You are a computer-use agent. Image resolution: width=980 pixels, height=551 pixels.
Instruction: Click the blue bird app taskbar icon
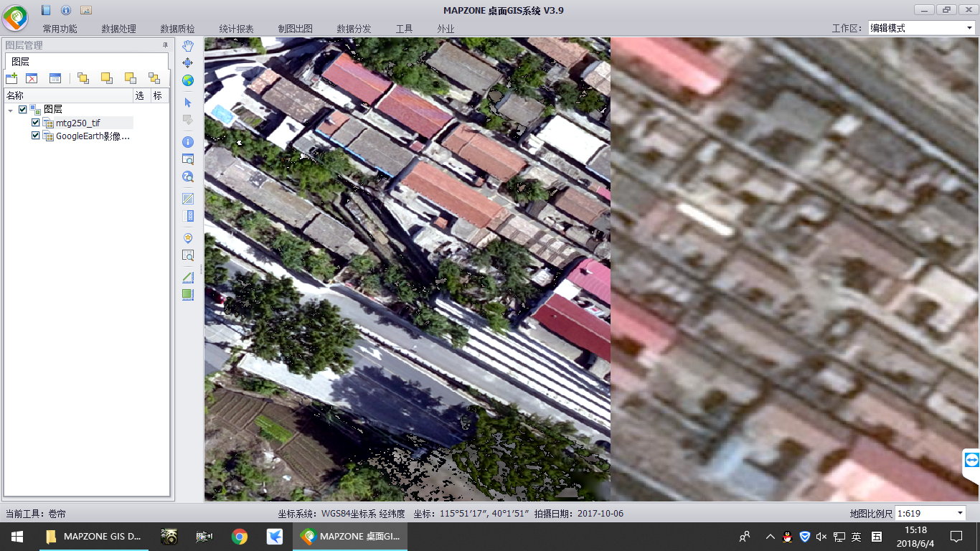tap(274, 537)
